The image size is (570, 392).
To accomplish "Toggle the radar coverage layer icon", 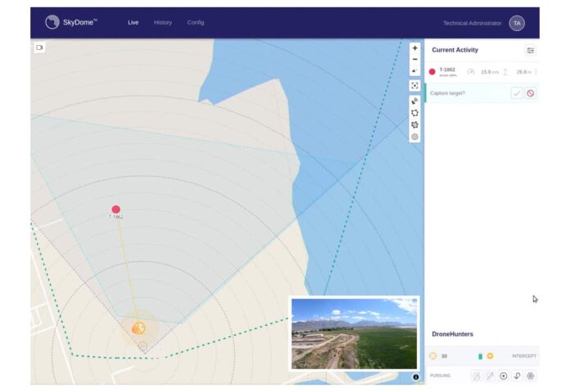I will [414, 101].
